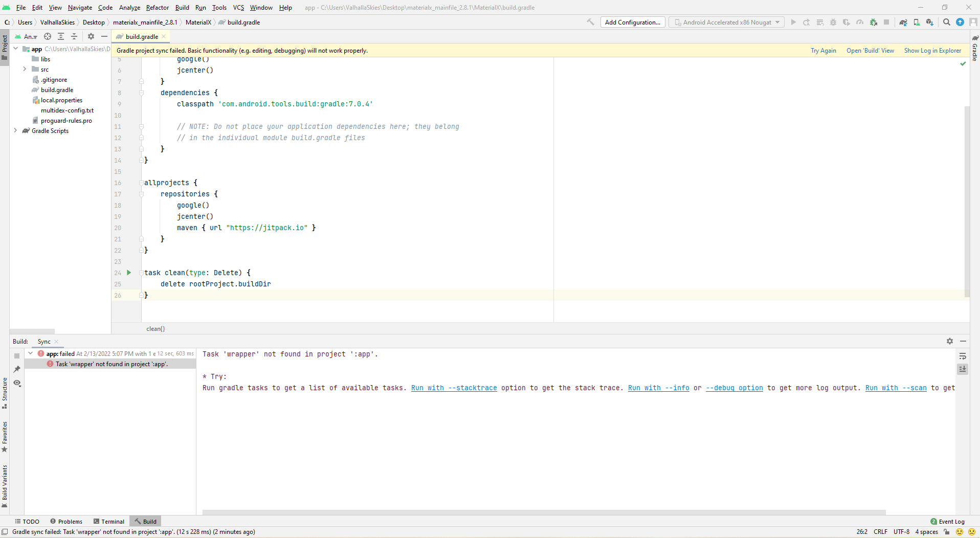Click the user account avatar icon
The width and height of the screenshot is (980, 538).
(973, 22)
